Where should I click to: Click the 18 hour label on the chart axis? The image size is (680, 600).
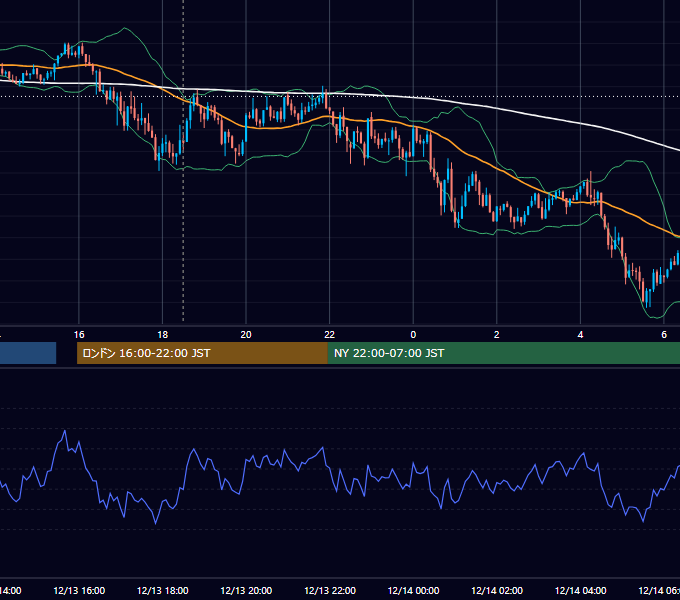click(x=162, y=335)
